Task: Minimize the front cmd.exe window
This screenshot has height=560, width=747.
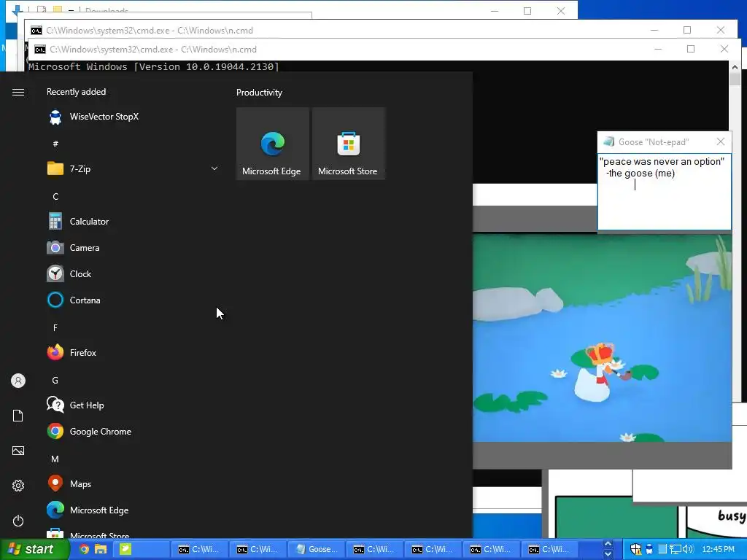Action: 658,49
